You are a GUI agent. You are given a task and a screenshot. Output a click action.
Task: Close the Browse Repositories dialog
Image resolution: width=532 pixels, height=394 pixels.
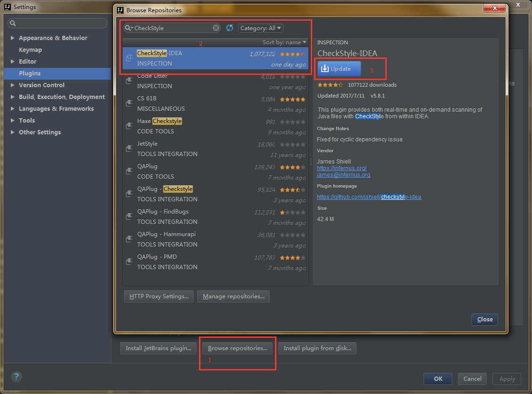pos(485,320)
